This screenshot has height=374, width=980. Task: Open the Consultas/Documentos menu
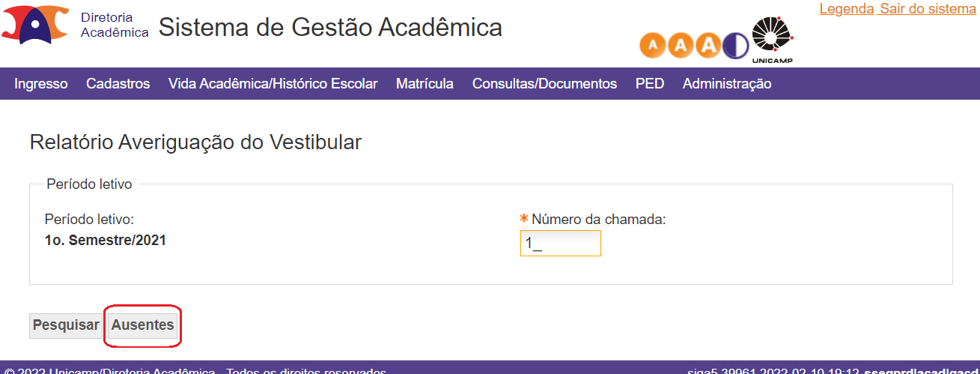pos(544,84)
